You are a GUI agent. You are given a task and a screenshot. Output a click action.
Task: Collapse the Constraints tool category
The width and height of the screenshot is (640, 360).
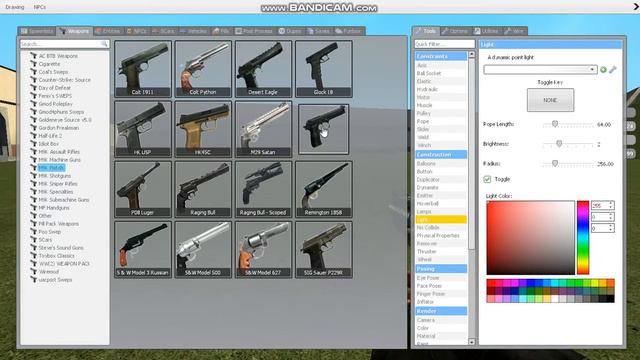(x=441, y=56)
